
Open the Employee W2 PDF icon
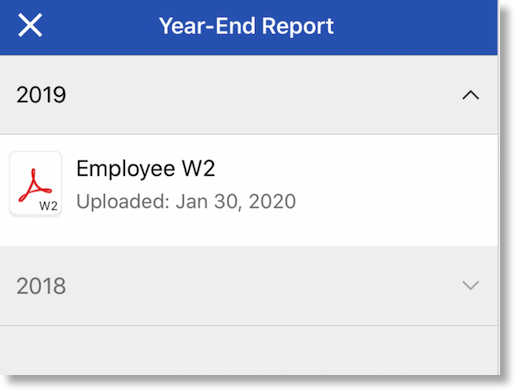pyautogui.click(x=36, y=184)
